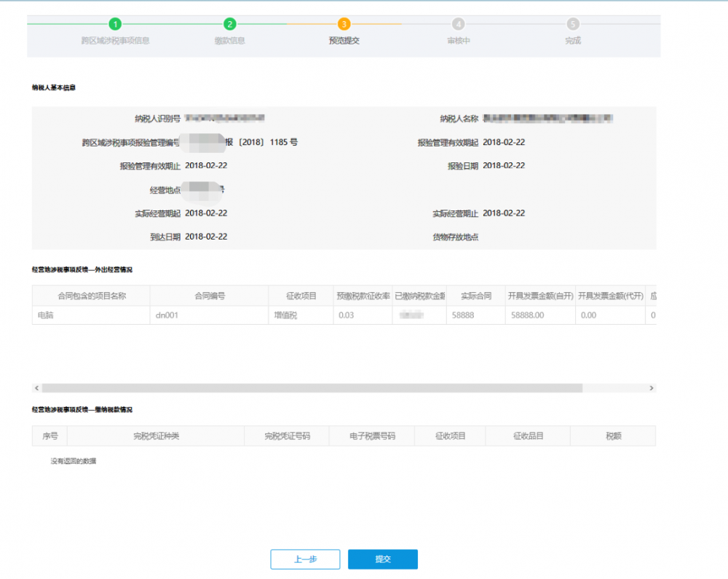Click left arrow of horizontal scrollbar

coord(36,388)
